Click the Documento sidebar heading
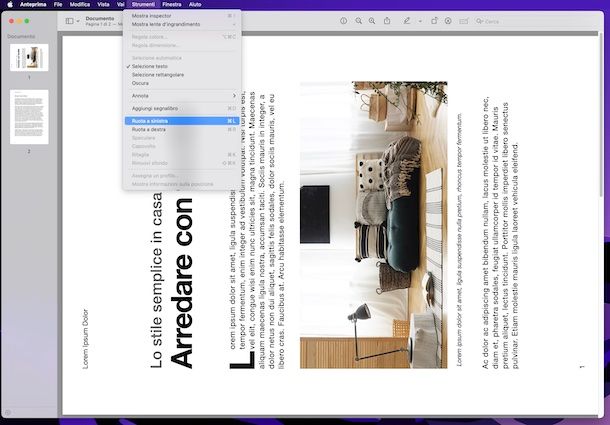The width and height of the screenshot is (610, 425). pyautogui.click(x=21, y=36)
